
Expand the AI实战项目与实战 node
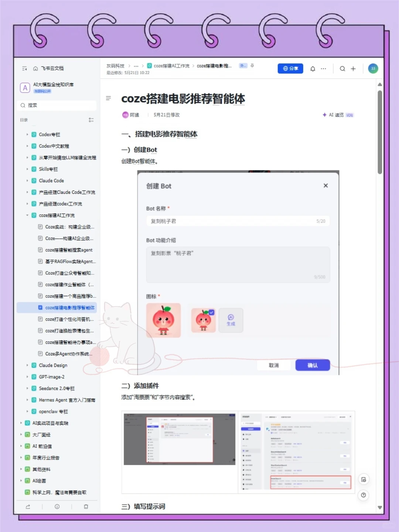pos(21,423)
